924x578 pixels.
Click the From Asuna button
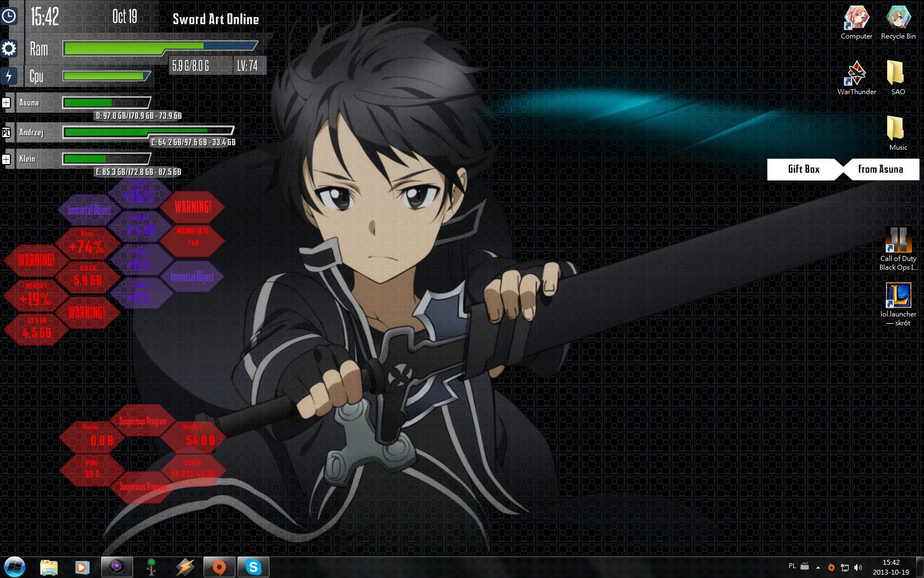[x=880, y=169]
